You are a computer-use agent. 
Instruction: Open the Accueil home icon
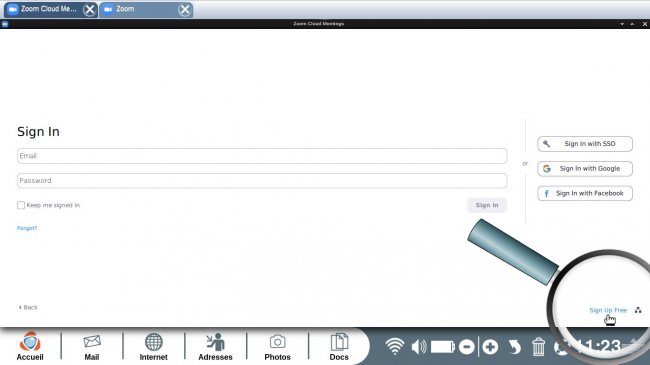(x=30, y=346)
